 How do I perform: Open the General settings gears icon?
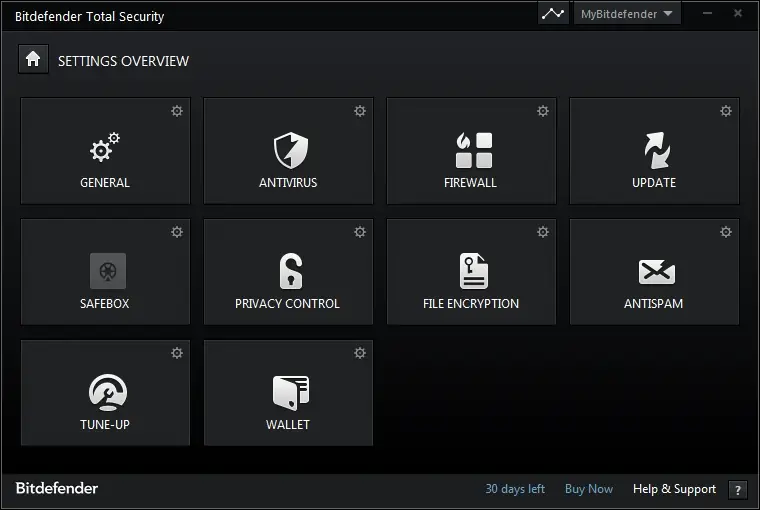click(105, 149)
